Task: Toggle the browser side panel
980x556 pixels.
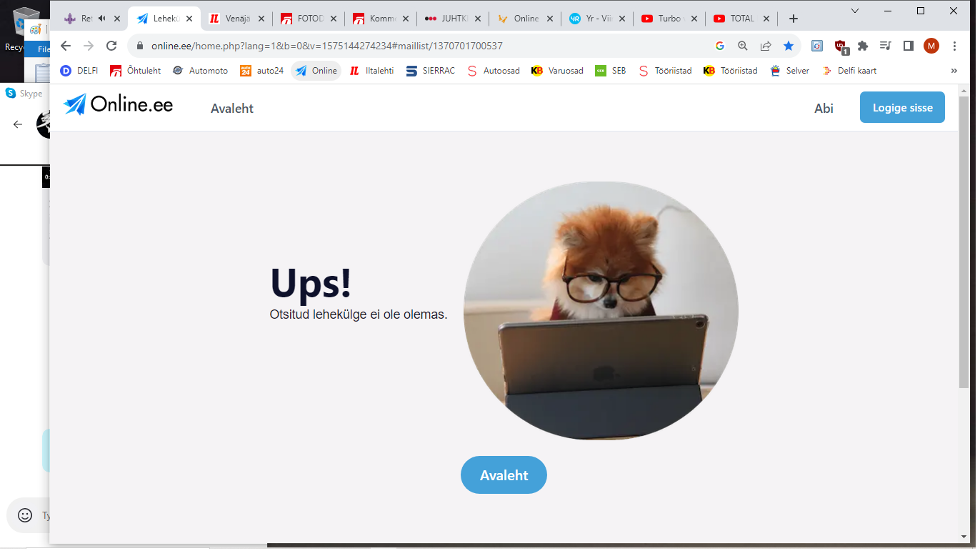Action: (x=909, y=46)
